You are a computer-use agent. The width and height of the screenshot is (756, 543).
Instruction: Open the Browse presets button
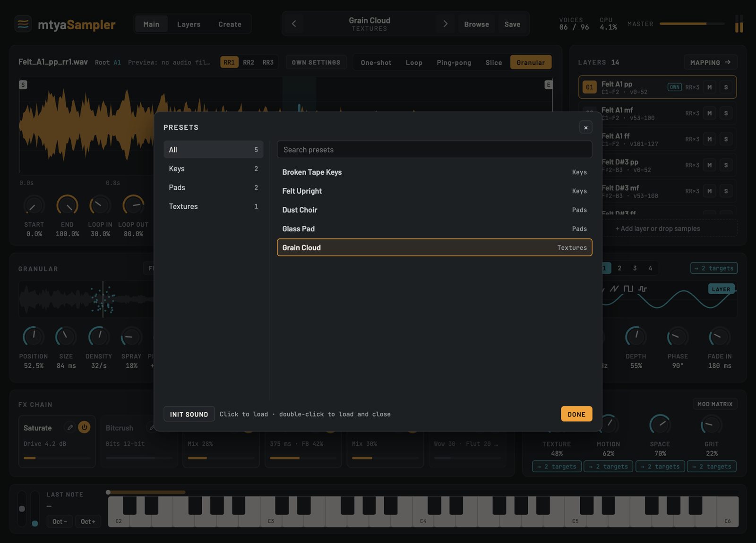[x=476, y=24]
